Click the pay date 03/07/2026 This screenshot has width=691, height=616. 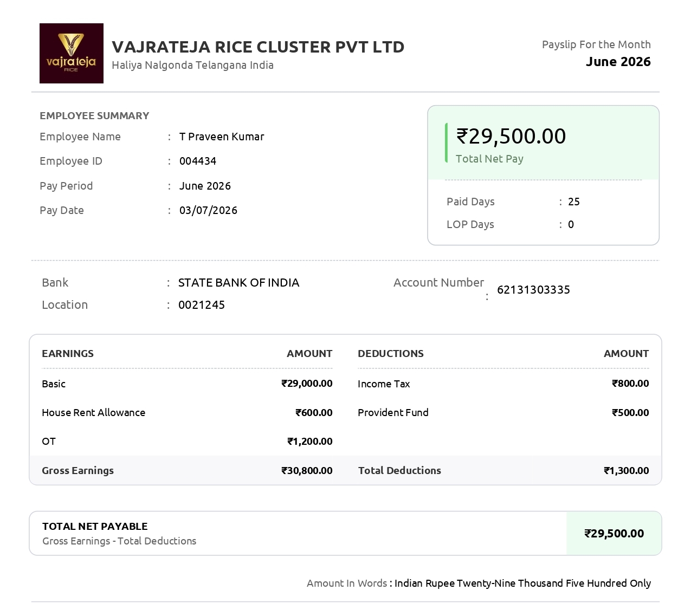[208, 210]
